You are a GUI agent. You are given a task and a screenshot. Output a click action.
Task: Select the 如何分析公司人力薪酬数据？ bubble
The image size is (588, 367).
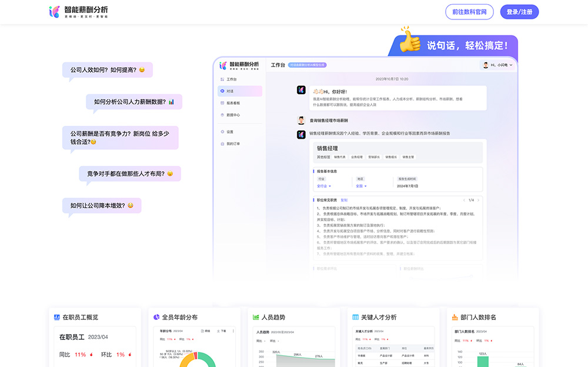click(134, 102)
